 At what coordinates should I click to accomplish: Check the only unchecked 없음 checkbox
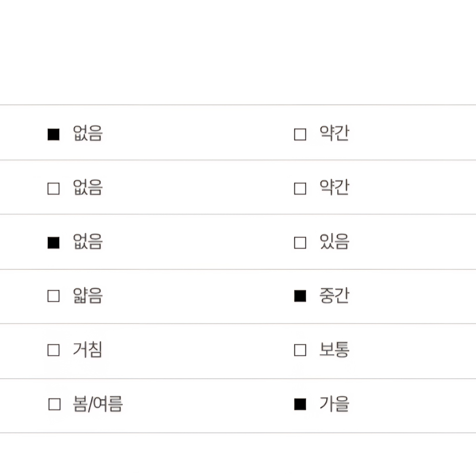point(53,189)
